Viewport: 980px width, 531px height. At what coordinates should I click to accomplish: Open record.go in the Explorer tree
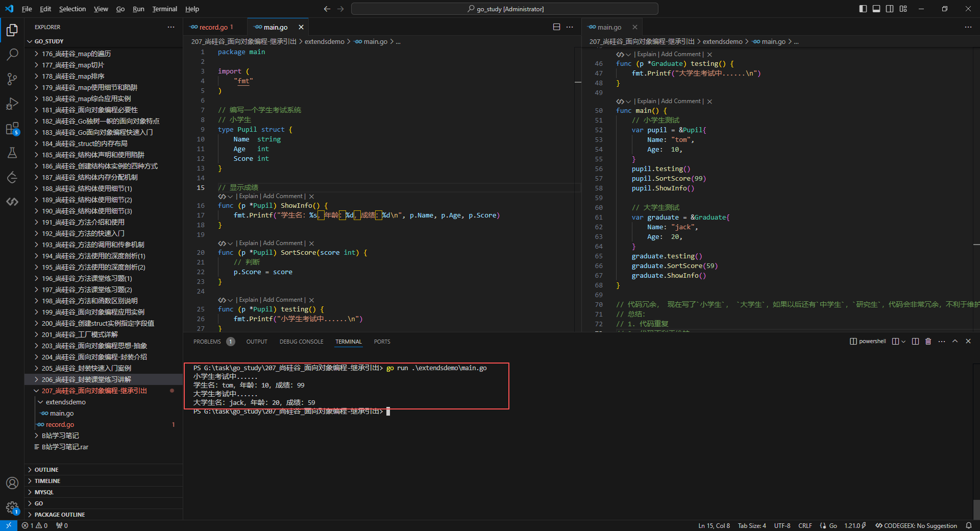click(105, 424)
